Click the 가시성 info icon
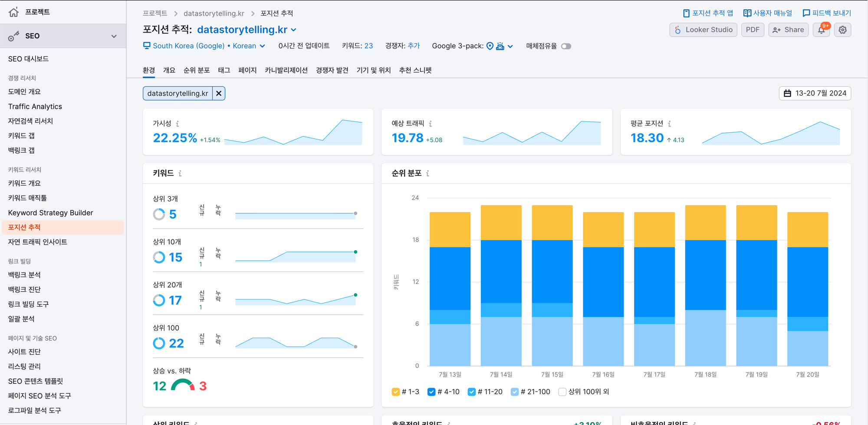The width and height of the screenshot is (868, 425). [x=178, y=124]
